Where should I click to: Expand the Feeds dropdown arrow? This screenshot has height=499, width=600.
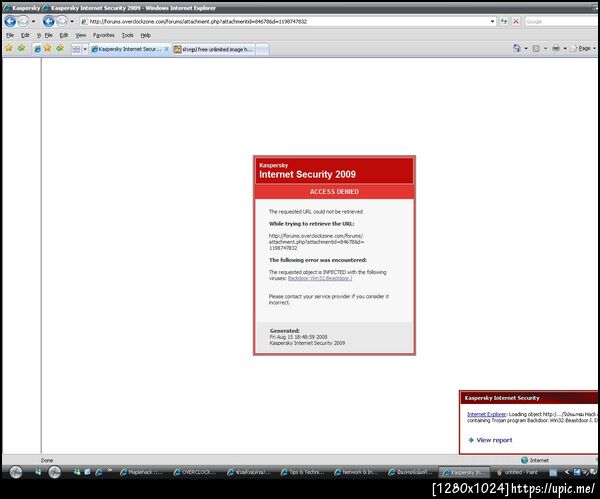(545, 49)
